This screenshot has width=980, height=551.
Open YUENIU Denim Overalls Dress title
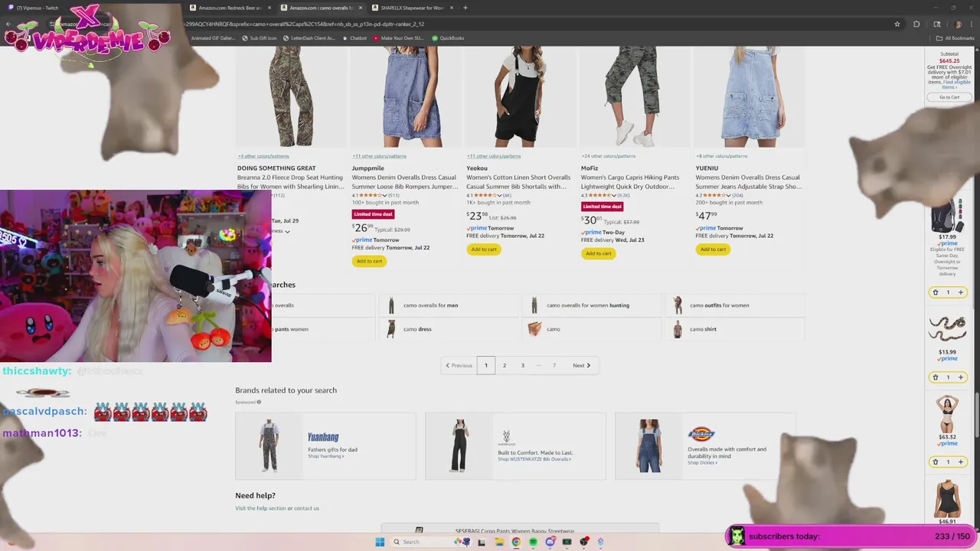click(x=749, y=182)
